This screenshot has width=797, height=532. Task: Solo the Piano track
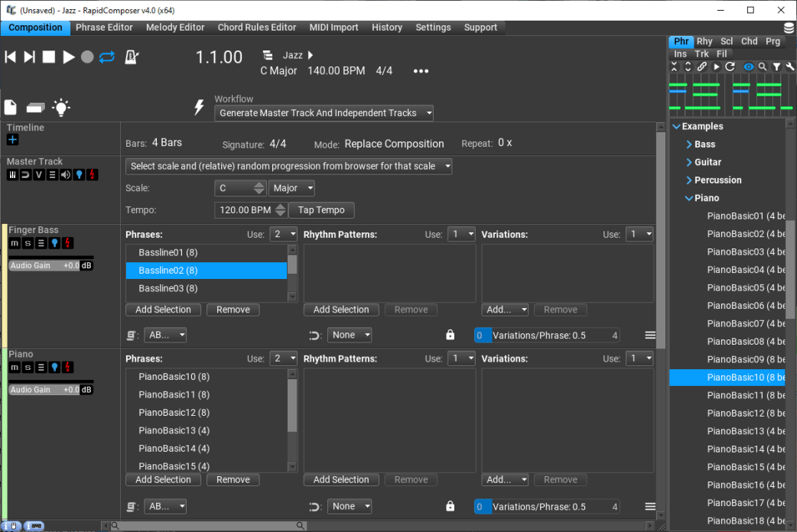click(x=28, y=367)
